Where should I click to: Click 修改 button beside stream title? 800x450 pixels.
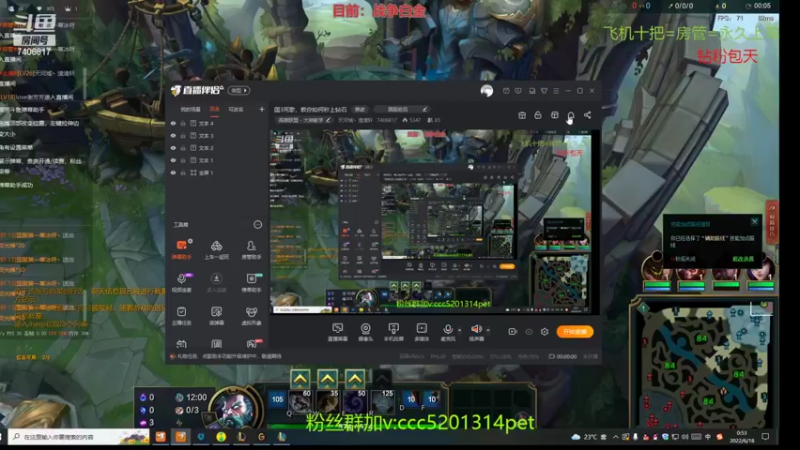[360, 109]
